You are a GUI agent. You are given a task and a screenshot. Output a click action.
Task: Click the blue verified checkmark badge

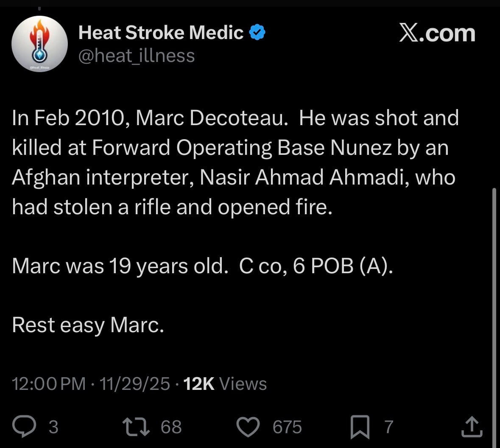(x=257, y=33)
